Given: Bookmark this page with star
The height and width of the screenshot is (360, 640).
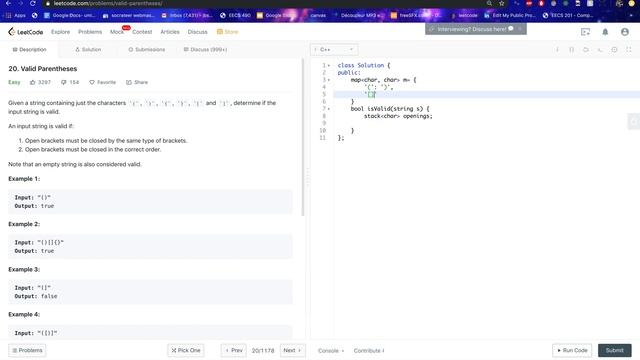Looking at the screenshot, I should (502, 3).
